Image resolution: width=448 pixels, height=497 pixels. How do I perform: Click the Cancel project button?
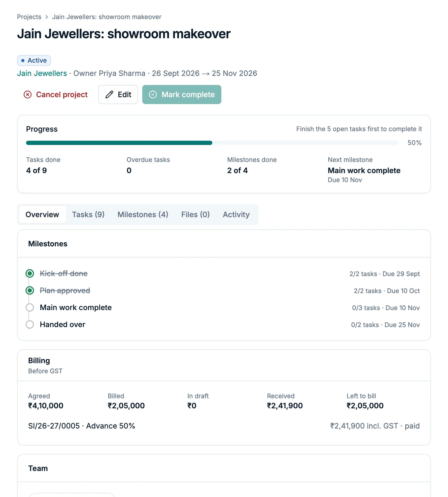pyautogui.click(x=55, y=95)
